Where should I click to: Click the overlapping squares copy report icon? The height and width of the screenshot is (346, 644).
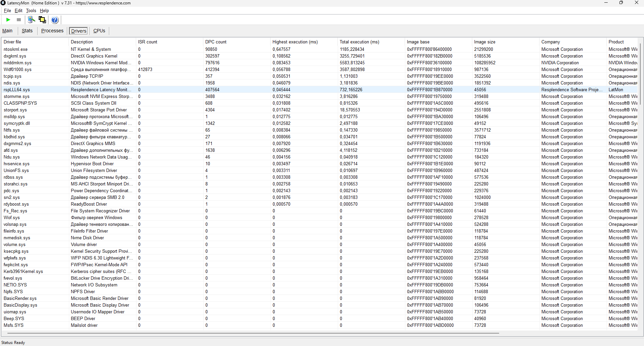(42, 20)
